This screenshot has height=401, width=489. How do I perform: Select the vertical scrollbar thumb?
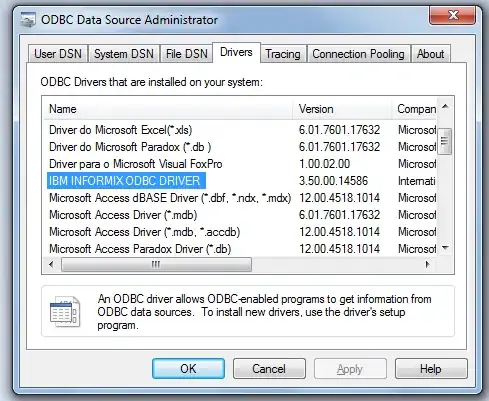[x=445, y=141]
